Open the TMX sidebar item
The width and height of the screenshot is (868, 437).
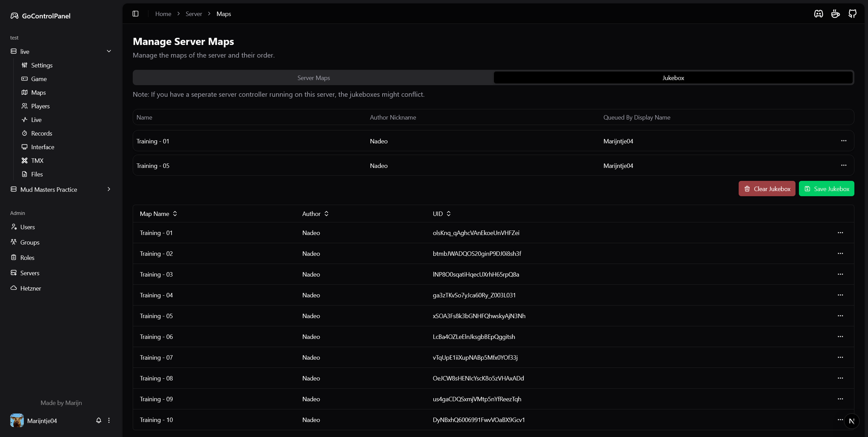point(37,160)
